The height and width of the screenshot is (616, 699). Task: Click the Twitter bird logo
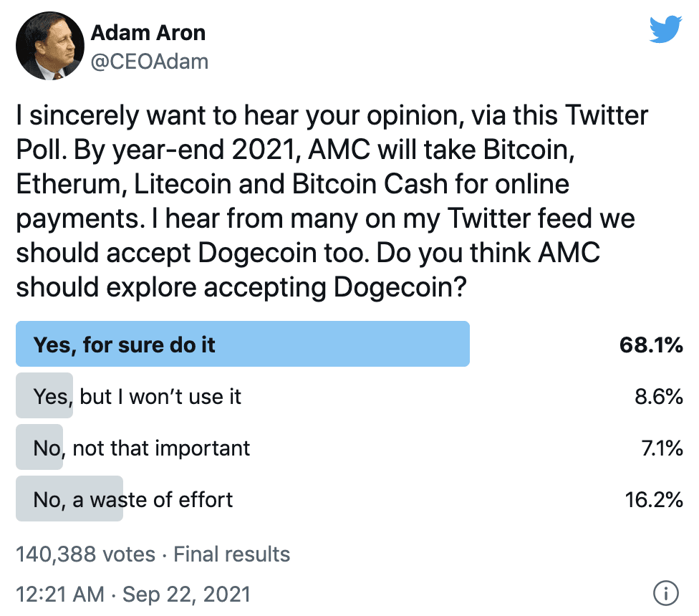665,29
